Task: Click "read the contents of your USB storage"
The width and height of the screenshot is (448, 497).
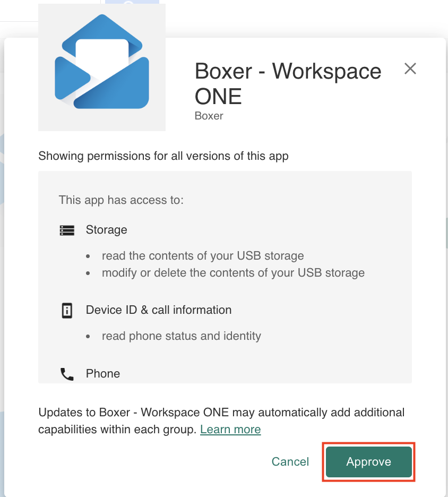Action: tap(203, 255)
